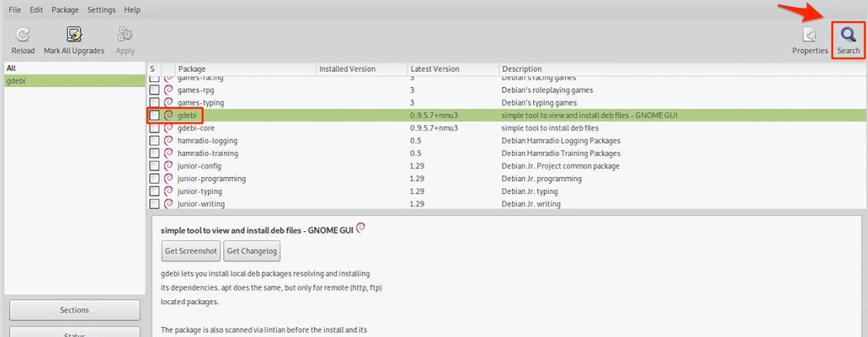Sort by Installed Version column header

coord(347,69)
